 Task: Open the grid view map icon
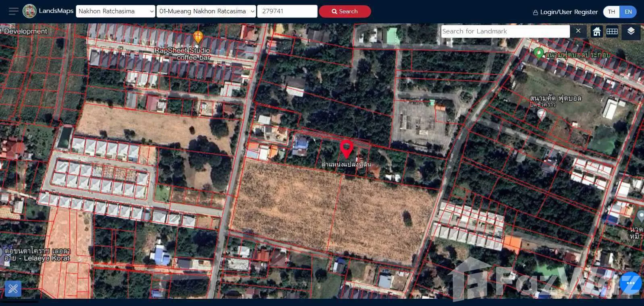coord(612,31)
